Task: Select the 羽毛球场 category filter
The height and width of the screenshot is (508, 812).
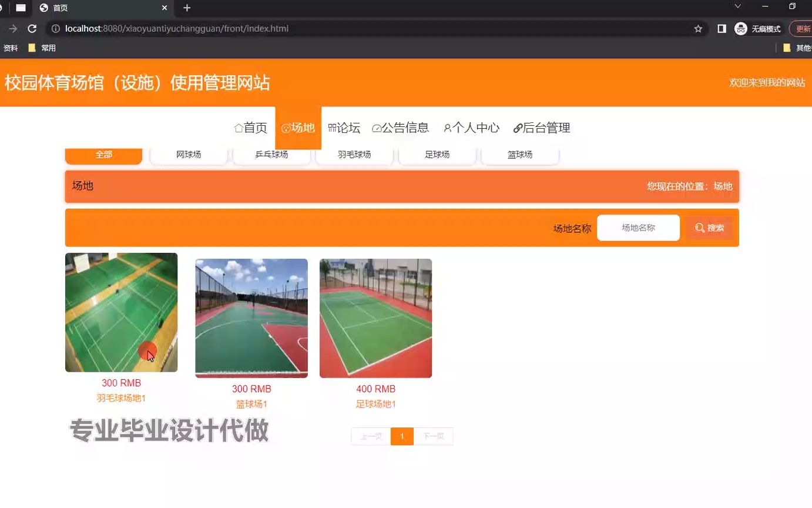Action: pos(354,154)
